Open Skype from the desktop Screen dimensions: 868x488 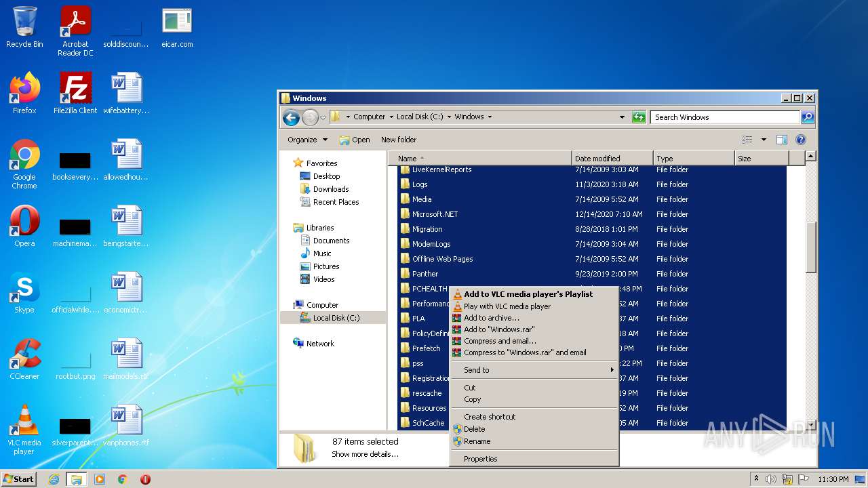(x=24, y=287)
